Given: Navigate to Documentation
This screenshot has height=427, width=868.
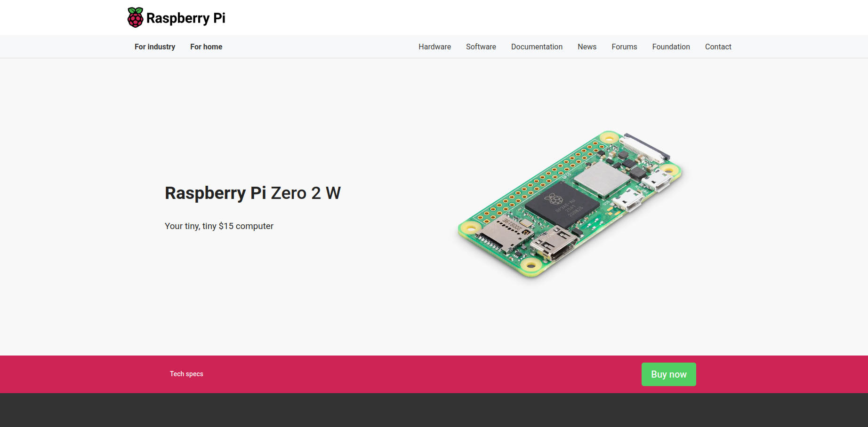Looking at the screenshot, I should 537,47.
